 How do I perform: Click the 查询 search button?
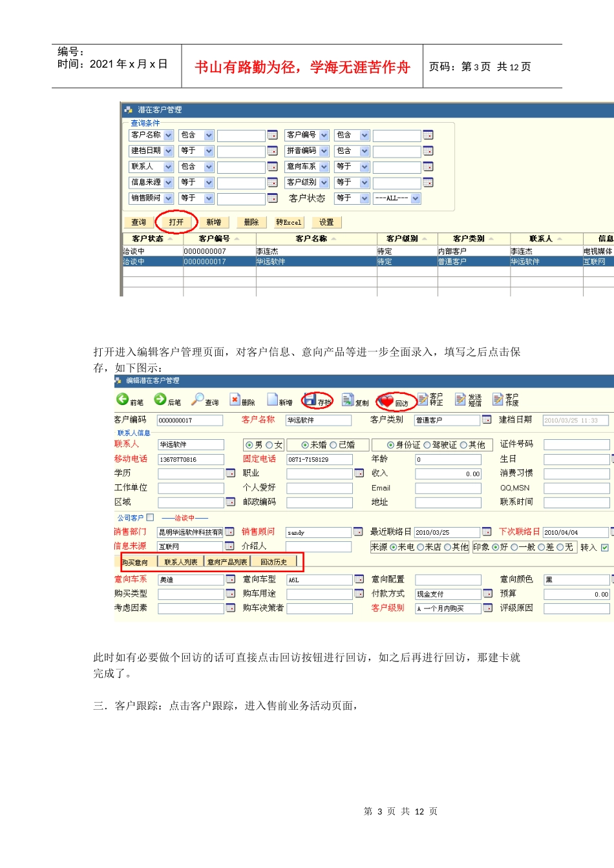[139, 222]
